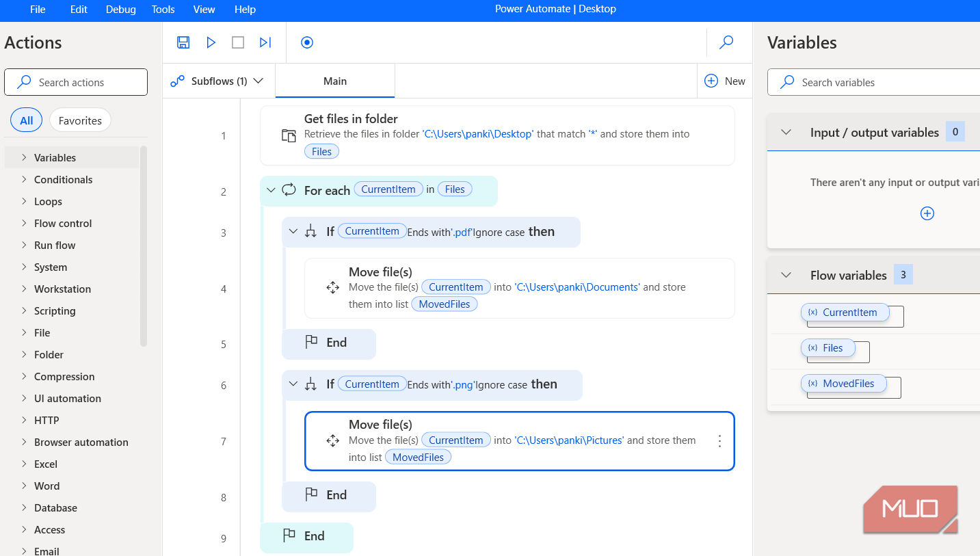Screen dimensions: 980x556
Task: Click the If icon for the .pdf condition
Action: (x=311, y=232)
